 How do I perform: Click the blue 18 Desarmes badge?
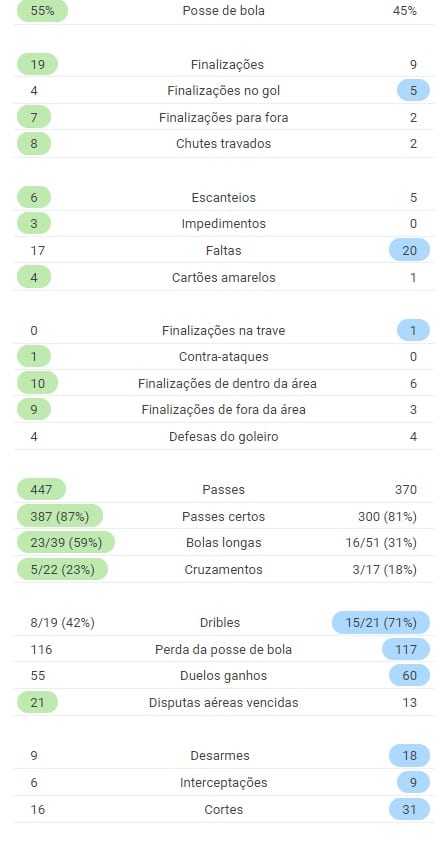[409, 755]
